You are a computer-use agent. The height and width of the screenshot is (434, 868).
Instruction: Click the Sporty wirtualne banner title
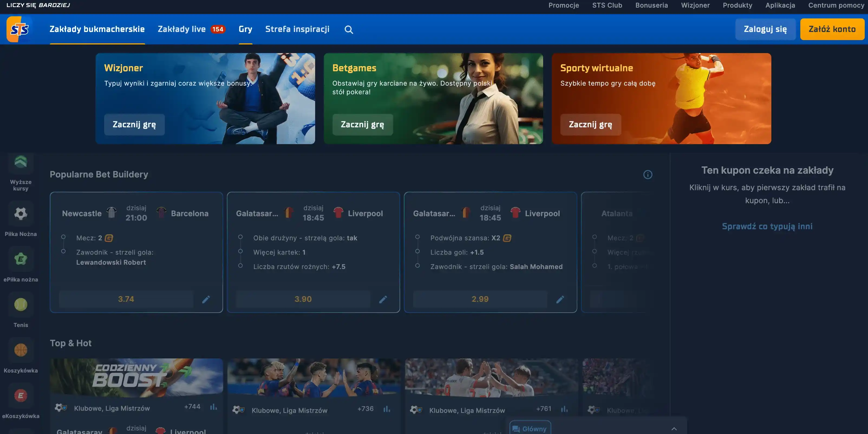point(596,68)
